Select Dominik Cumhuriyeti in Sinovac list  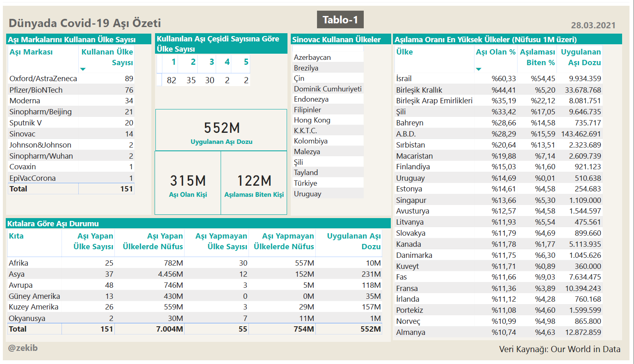point(328,89)
